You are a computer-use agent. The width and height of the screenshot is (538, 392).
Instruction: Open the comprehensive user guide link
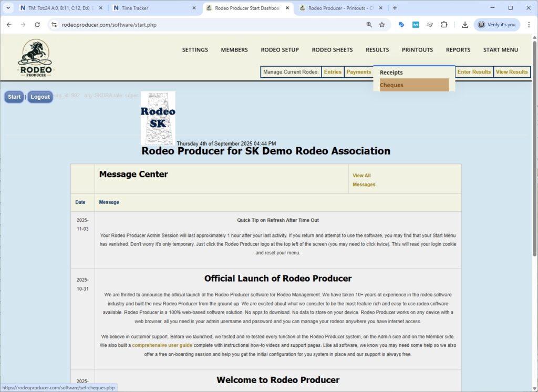coord(162,345)
